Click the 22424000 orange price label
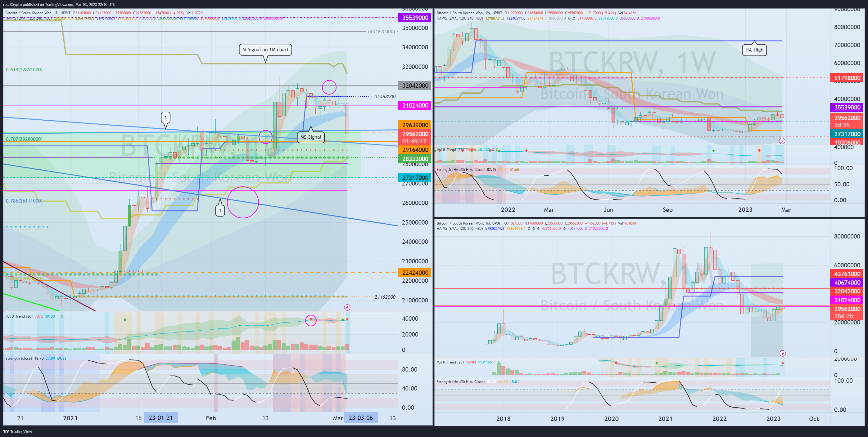This screenshot has width=868, height=437. coord(415,272)
